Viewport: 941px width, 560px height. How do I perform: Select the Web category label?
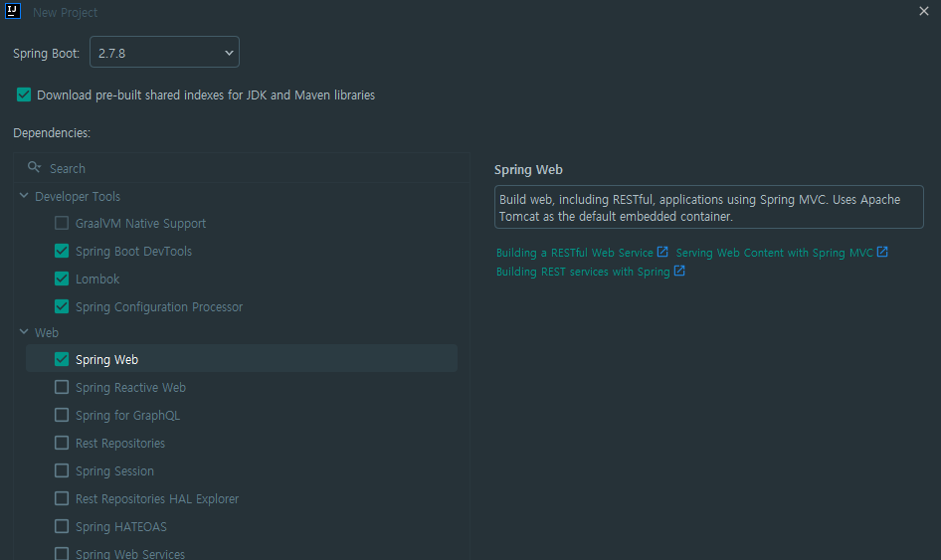(x=46, y=332)
